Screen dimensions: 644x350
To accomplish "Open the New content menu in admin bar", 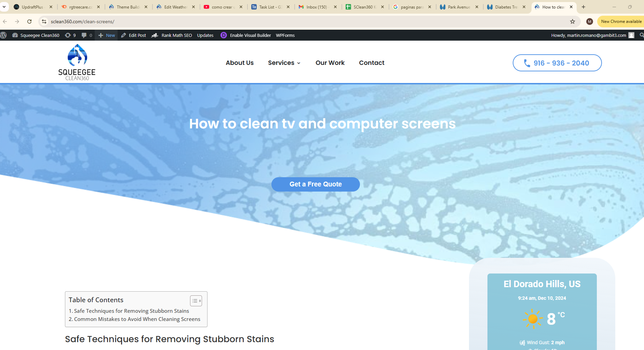I will point(107,35).
